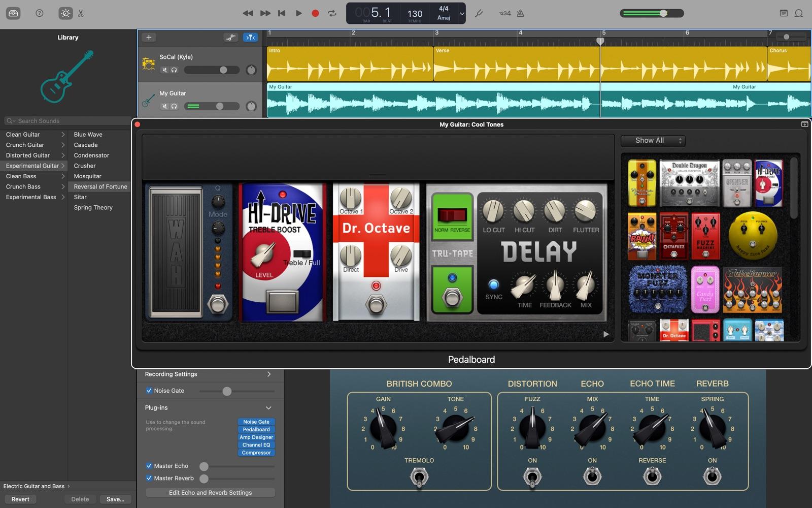
Task: Solo the My Guitar track with headphones
Action: [174, 106]
